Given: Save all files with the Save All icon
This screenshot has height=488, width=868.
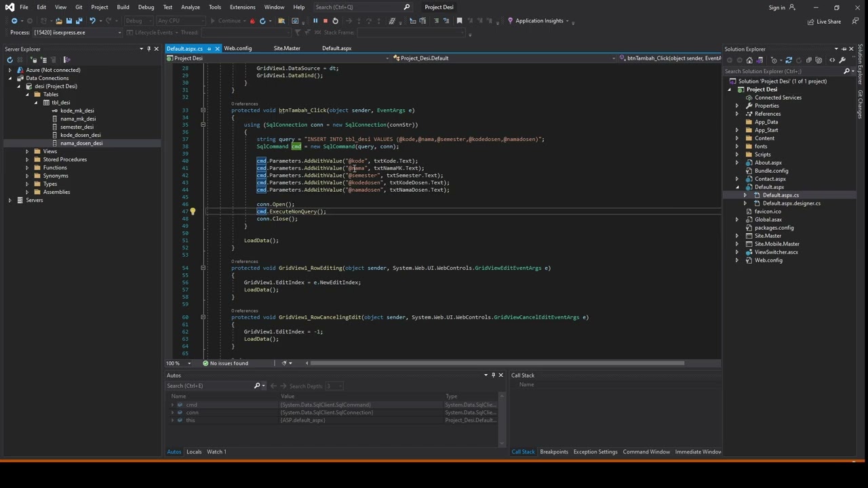Looking at the screenshot, I should tap(79, 21).
